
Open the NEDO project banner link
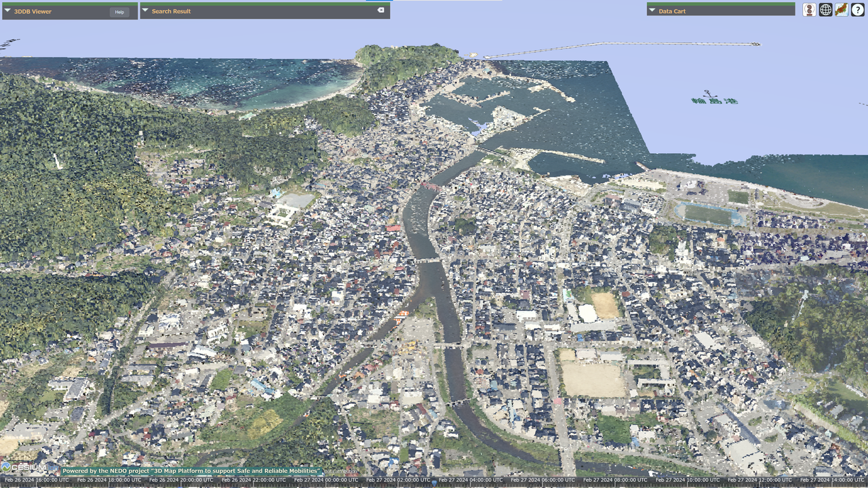coord(191,470)
